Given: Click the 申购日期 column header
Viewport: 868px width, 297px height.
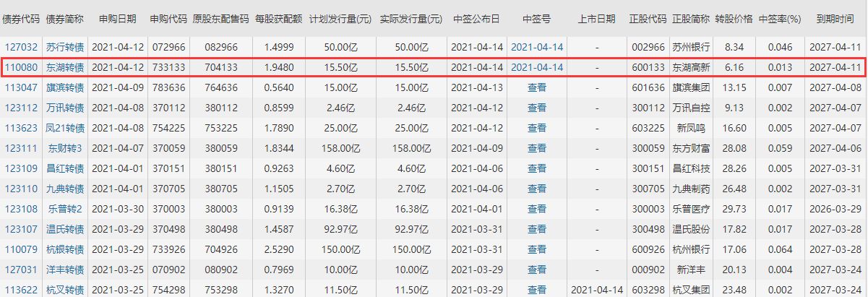Looking at the screenshot, I should [117, 20].
